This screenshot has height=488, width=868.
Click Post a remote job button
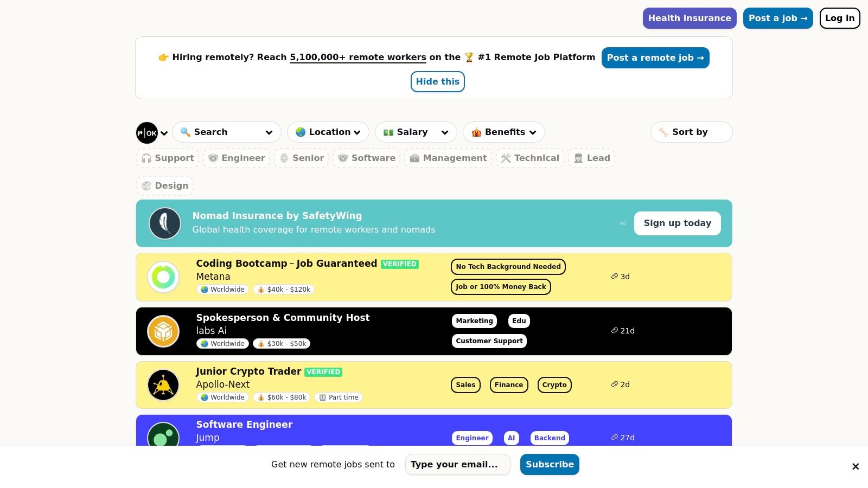point(655,58)
